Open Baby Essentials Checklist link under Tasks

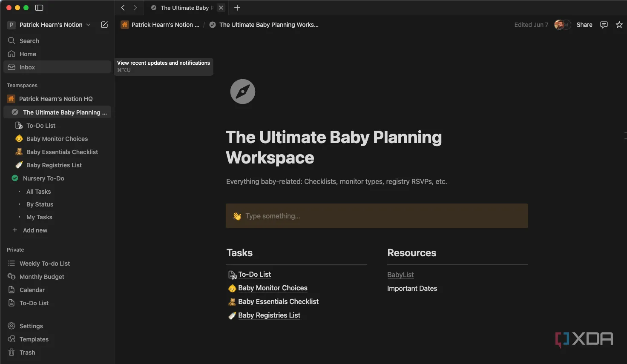point(273,302)
